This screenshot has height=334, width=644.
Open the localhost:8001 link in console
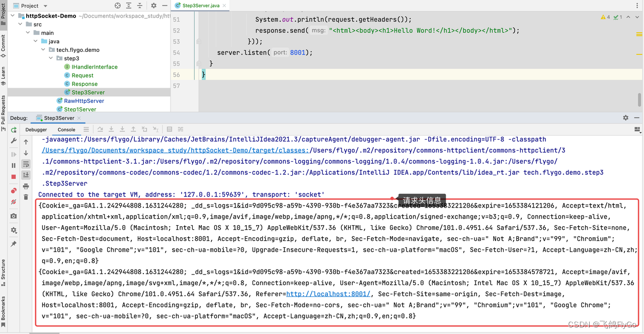[x=328, y=294]
